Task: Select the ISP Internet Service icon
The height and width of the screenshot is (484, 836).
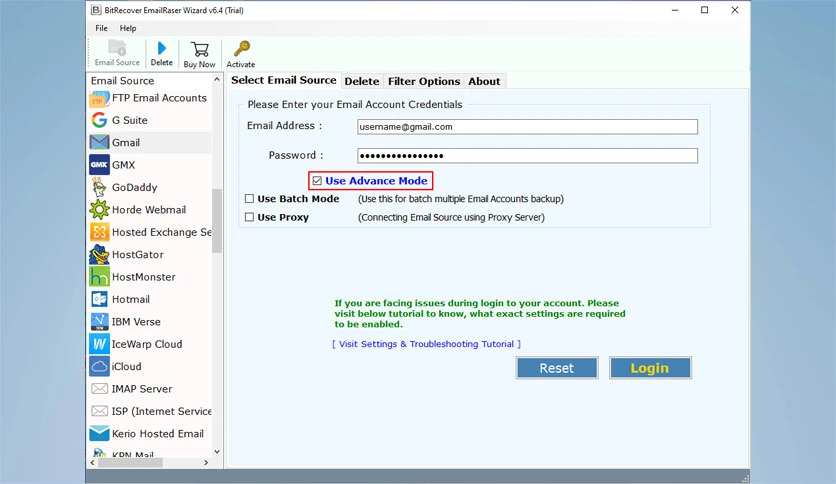Action: pos(99,412)
